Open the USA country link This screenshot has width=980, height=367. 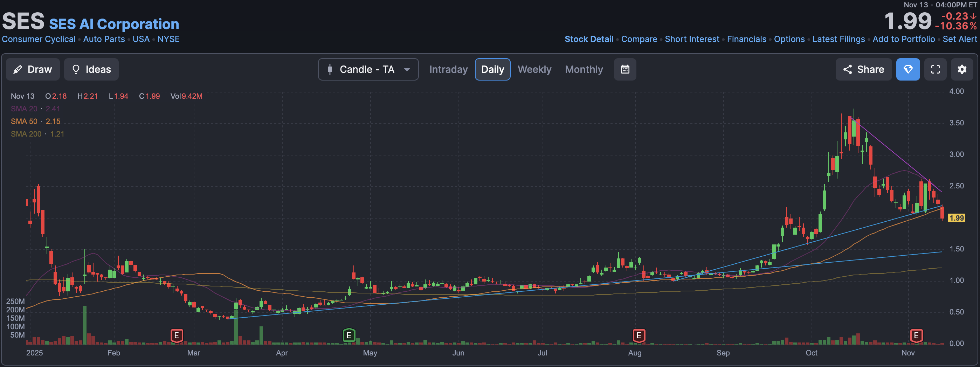point(141,39)
